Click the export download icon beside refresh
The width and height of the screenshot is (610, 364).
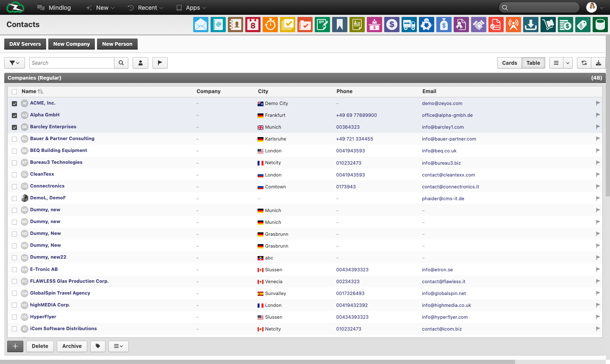coord(598,63)
